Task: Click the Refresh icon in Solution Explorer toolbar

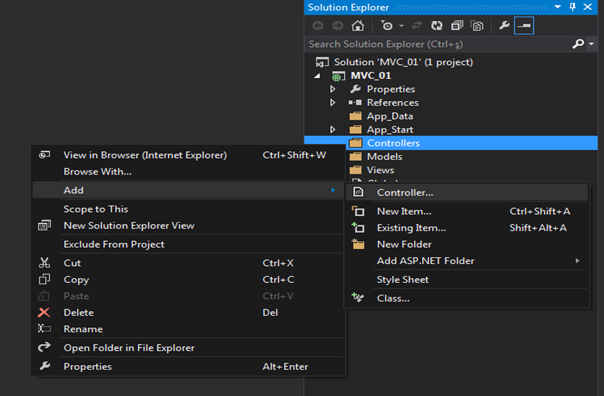Action: click(x=436, y=26)
